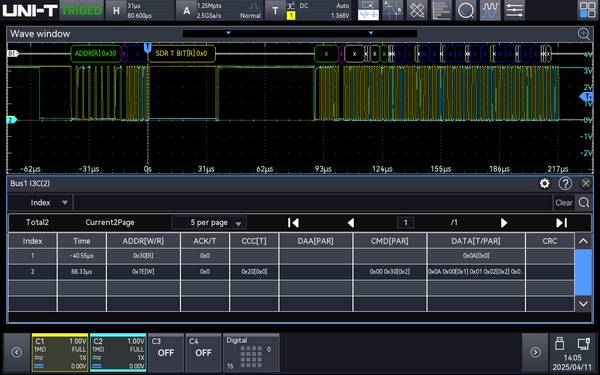600x375 pixels.
Task: Open the H horizontal timebase menu
Action: [140, 10]
